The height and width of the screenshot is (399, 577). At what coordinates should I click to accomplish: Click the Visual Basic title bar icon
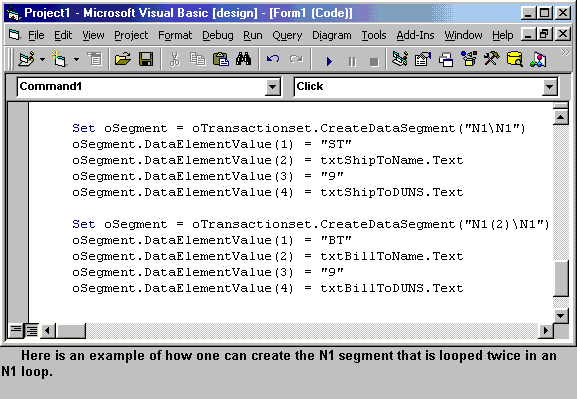point(13,13)
